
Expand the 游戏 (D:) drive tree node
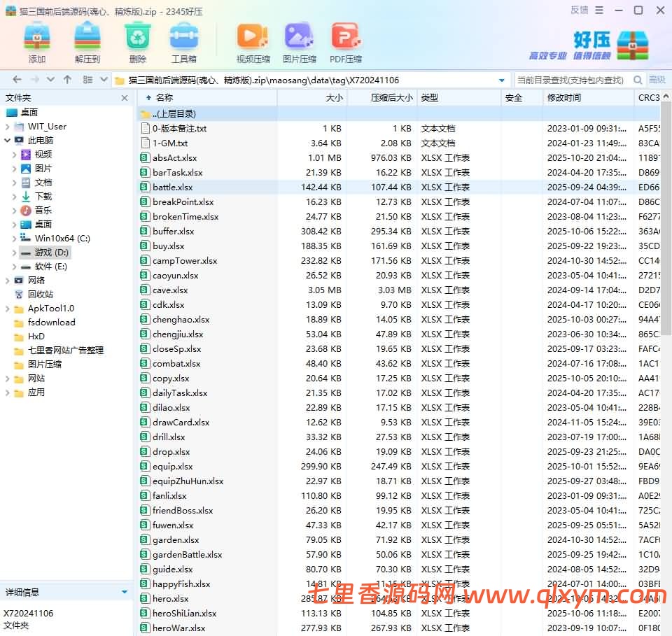(x=15, y=253)
